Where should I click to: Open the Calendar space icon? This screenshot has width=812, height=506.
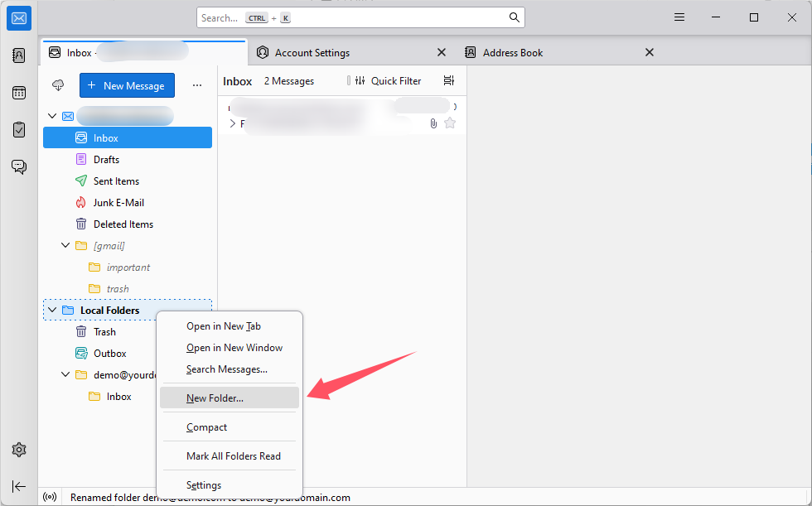[19, 93]
